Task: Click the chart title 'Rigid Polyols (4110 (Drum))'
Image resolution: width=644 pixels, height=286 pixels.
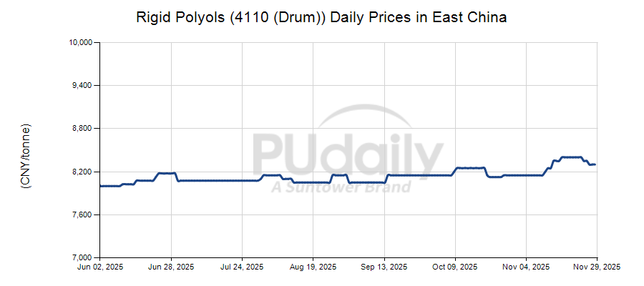Action: pyautogui.click(x=321, y=18)
